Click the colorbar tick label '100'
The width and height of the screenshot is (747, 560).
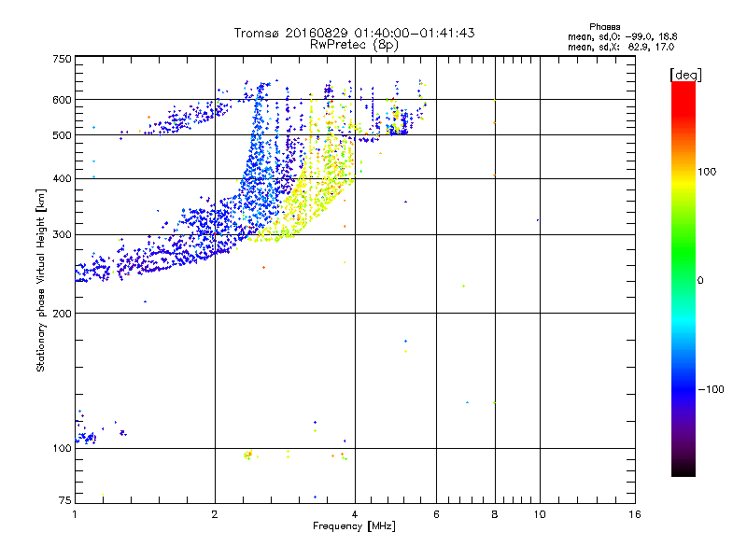coord(707,172)
